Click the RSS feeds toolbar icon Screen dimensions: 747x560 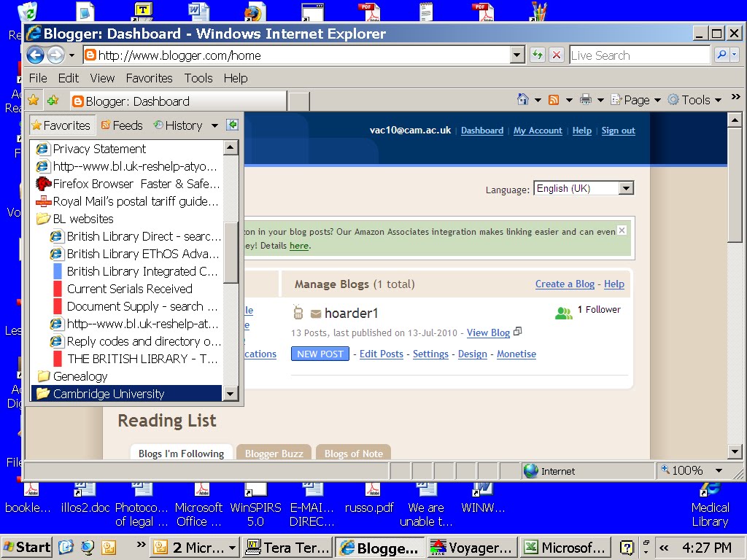pyautogui.click(x=554, y=99)
